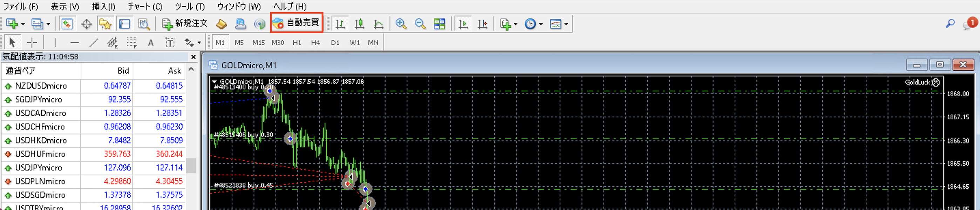Expand the templates dropdown arrow
The width and height of the screenshot is (980, 210).
[566, 24]
